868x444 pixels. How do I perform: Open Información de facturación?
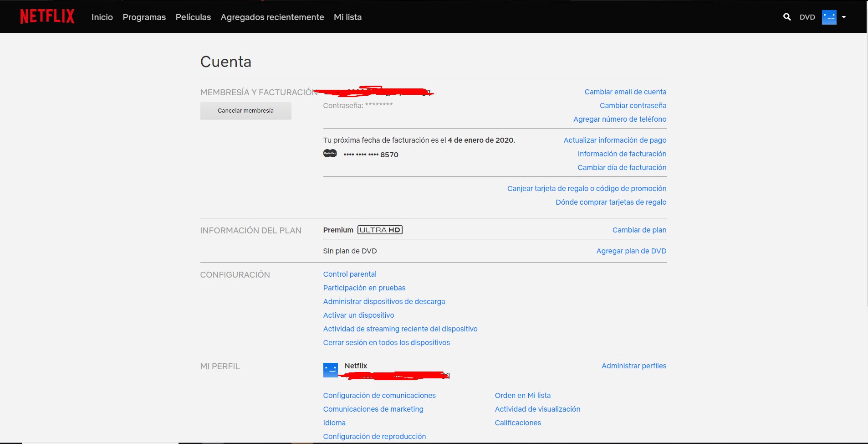622,154
